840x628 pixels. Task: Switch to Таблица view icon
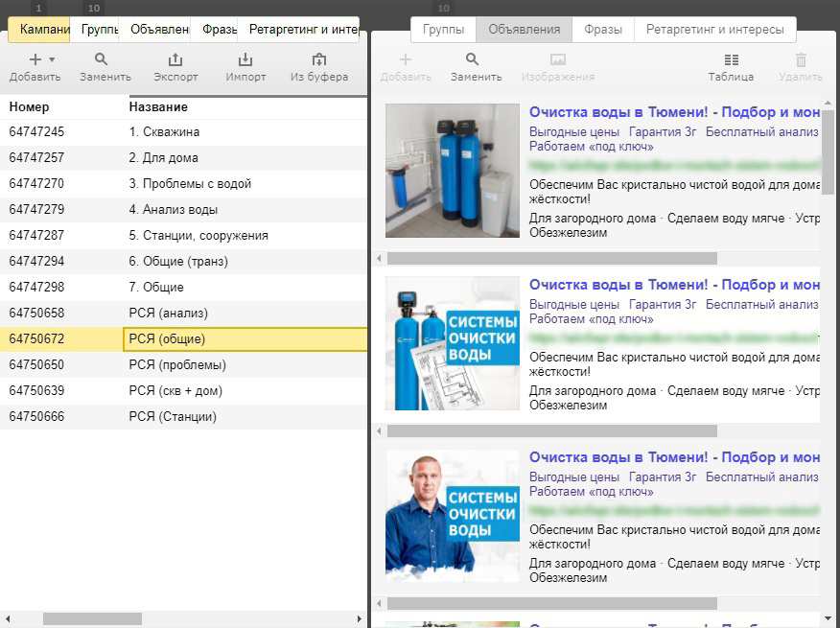pos(732,59)
